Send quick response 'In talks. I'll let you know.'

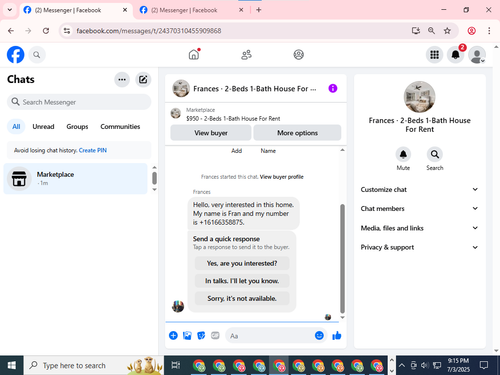pos(242,281)
